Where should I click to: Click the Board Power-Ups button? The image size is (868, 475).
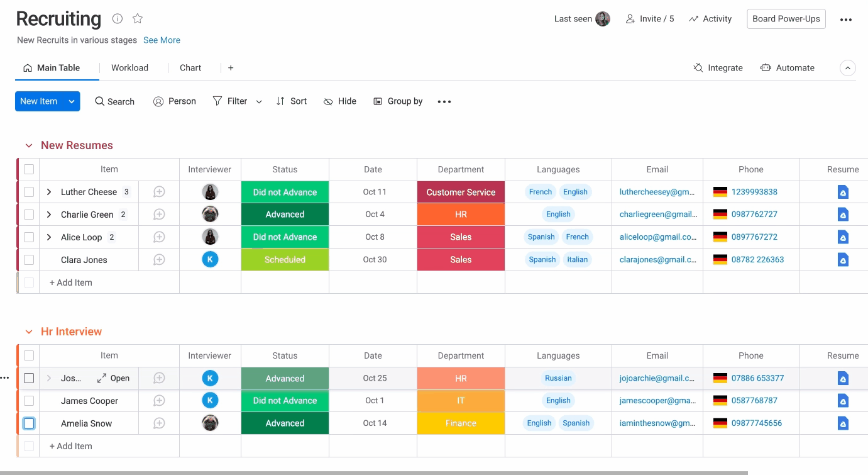point(786,19)
